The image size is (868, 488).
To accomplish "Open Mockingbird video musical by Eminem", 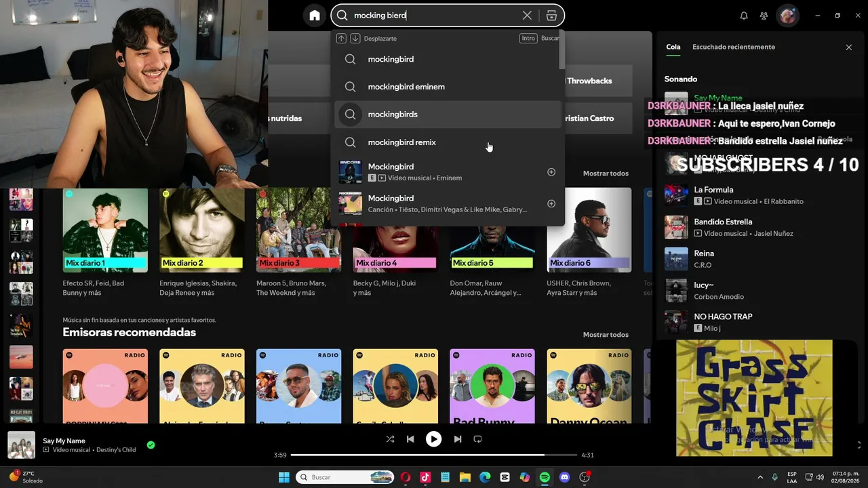I will point(448,172).
